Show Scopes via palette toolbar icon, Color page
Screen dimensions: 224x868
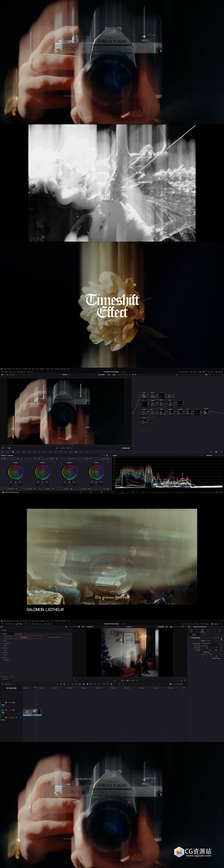click(x=217, y=452)
